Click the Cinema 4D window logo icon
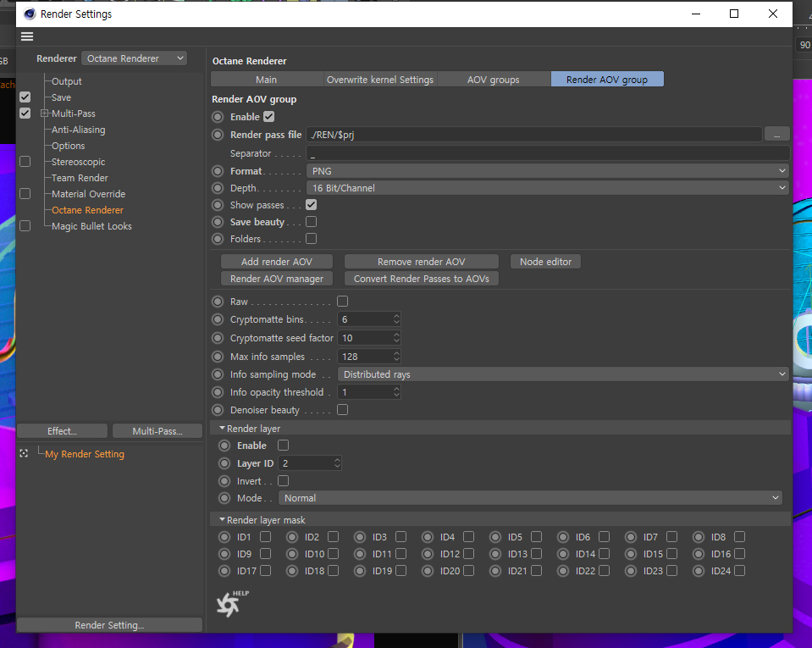The width and height of the screenshot is (812, 648). 30,14
